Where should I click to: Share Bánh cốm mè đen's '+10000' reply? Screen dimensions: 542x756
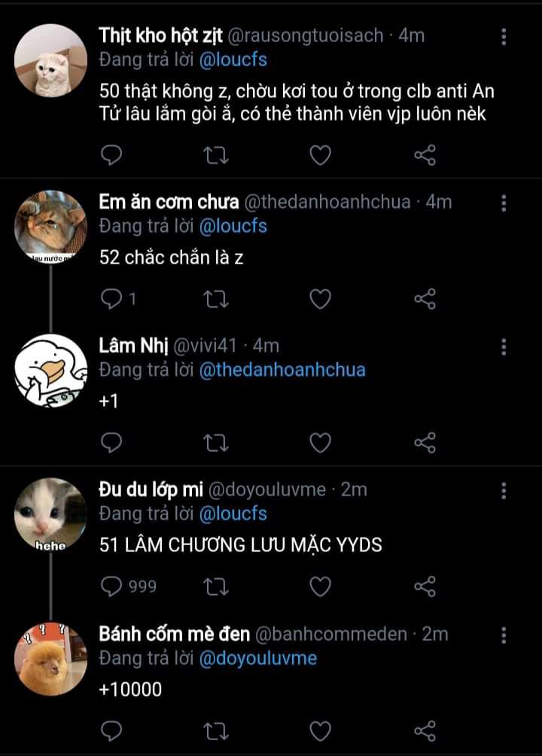425,730
